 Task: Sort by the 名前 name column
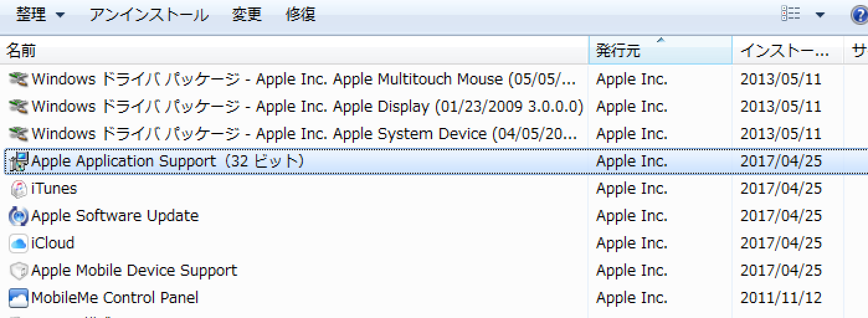21,51
